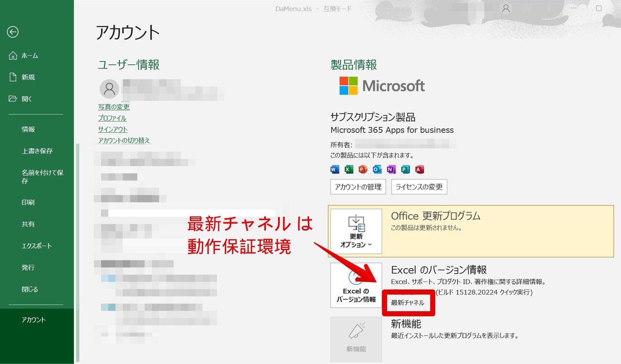Screen dimensions: 621x364
Task: Maximize the Excel window
Action: [x=599, y=8]
